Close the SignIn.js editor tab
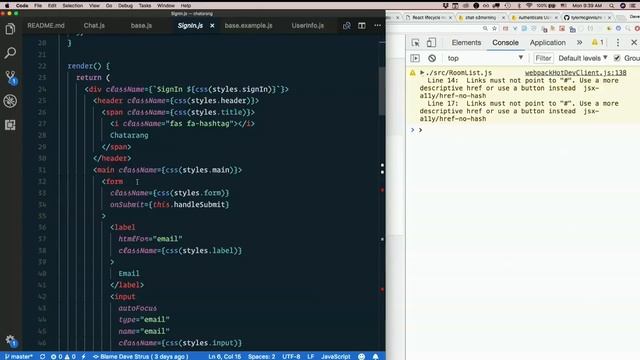Screen dimensions: 640x360 click(x=212, y=25)
